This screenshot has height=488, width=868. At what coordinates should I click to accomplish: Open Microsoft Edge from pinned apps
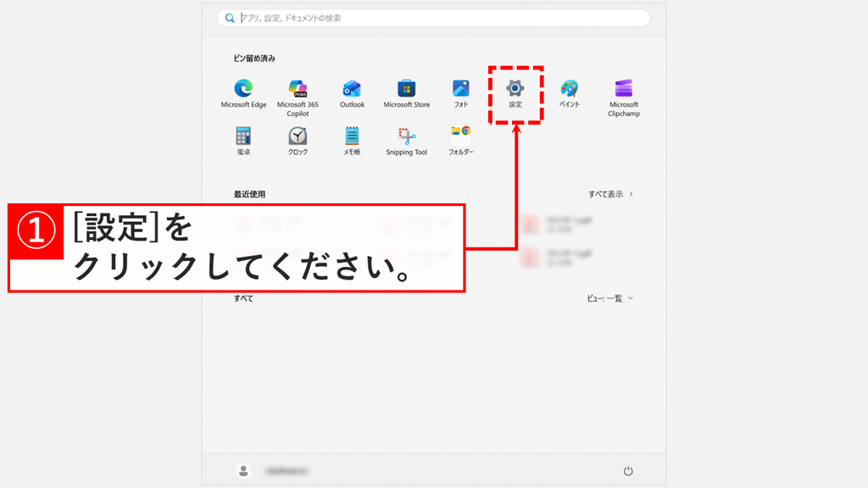(x=243, y=93)
